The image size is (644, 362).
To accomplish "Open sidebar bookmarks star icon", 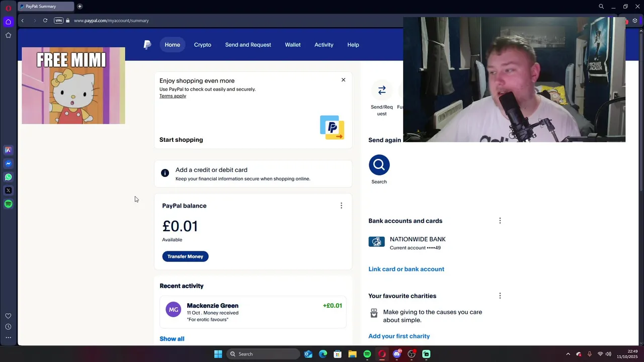I will pyautogui.click(x=8, y=35).
